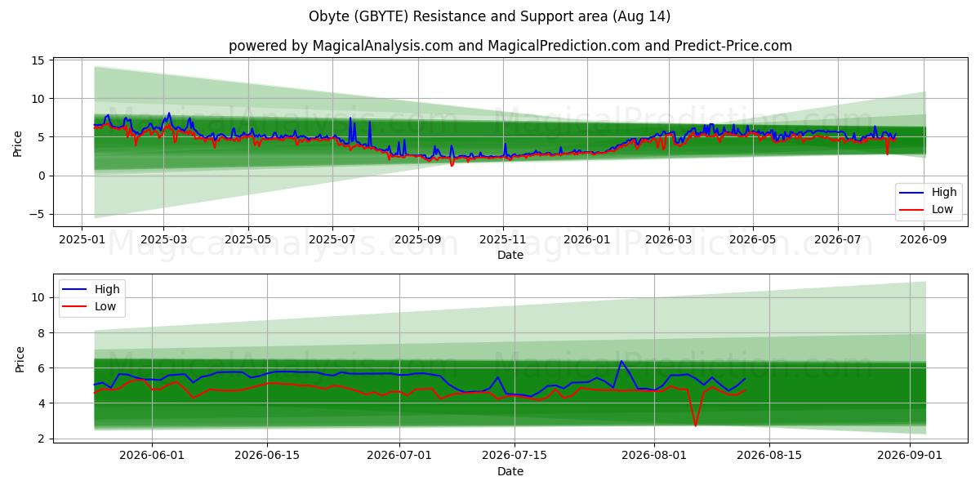The height and width of the screenshot is (490, 980).
Task: Click the '2025-03' x-axis label on top chart
Action: click(x=163, y=240)
